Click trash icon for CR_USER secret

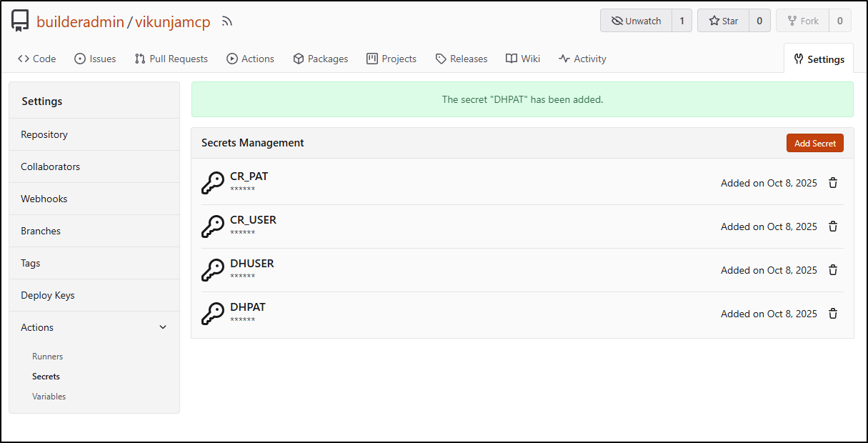click(x=832, y=227)
